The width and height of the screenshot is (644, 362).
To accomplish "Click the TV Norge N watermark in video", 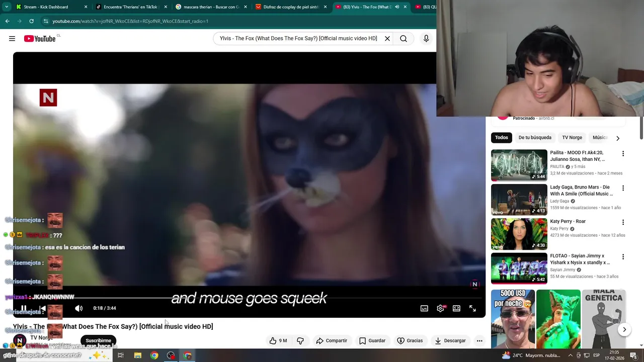I will pyautogui.click(x=474, y=285).
